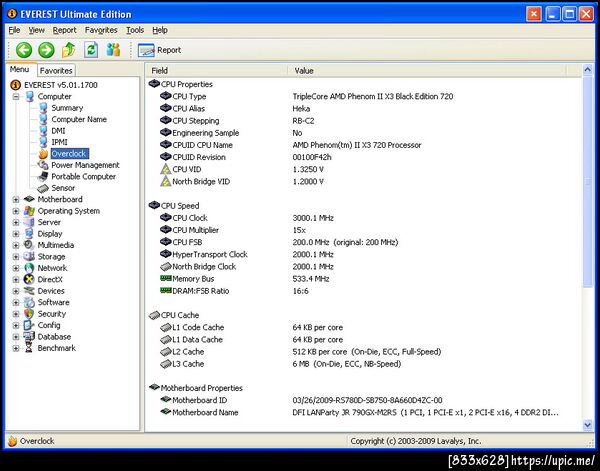Click the green Back arrow toolbar icon

[24, 50]
